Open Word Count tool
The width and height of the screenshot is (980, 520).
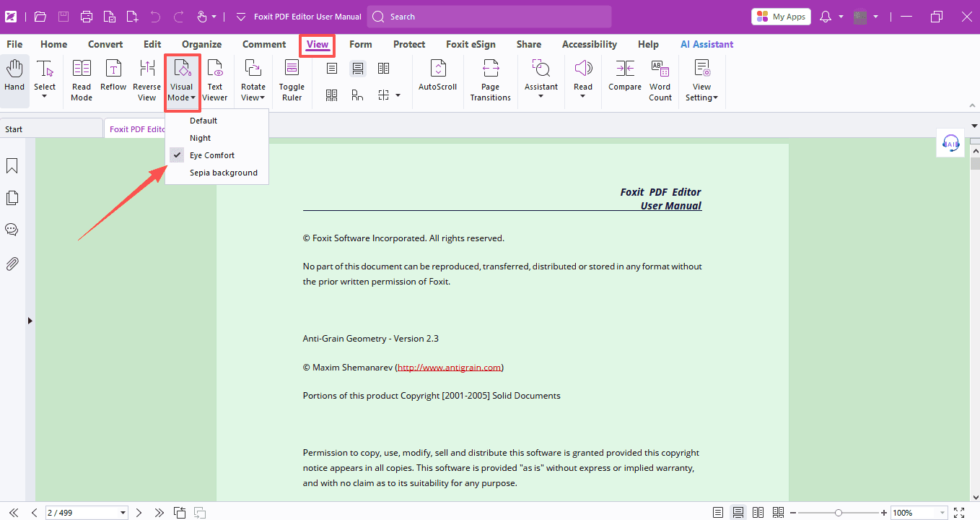point(660,79)
